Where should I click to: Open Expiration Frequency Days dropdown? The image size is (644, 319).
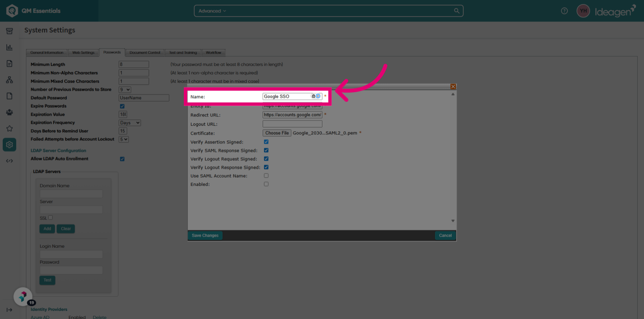[130, 123]
